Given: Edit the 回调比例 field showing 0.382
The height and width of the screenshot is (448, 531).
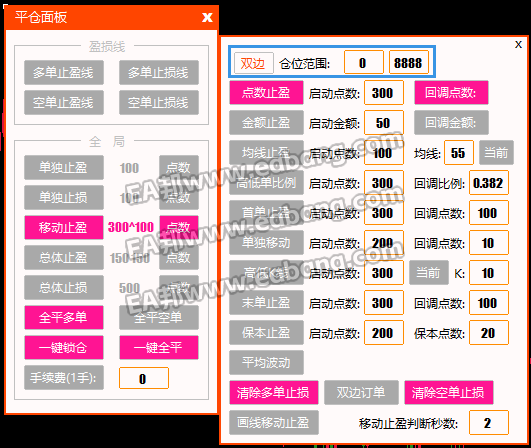Looking at the screenshot, I should (x=489, y=183).
